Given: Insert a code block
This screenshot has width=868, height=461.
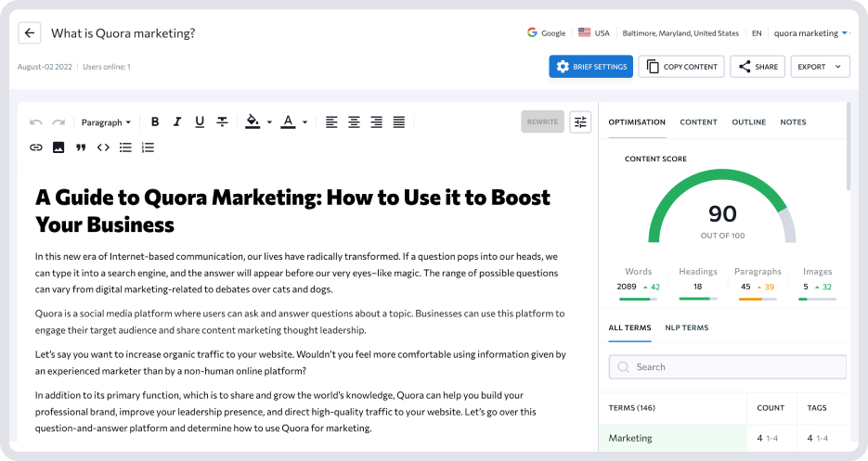Looking at the screenshot, I should coord(103,147).
